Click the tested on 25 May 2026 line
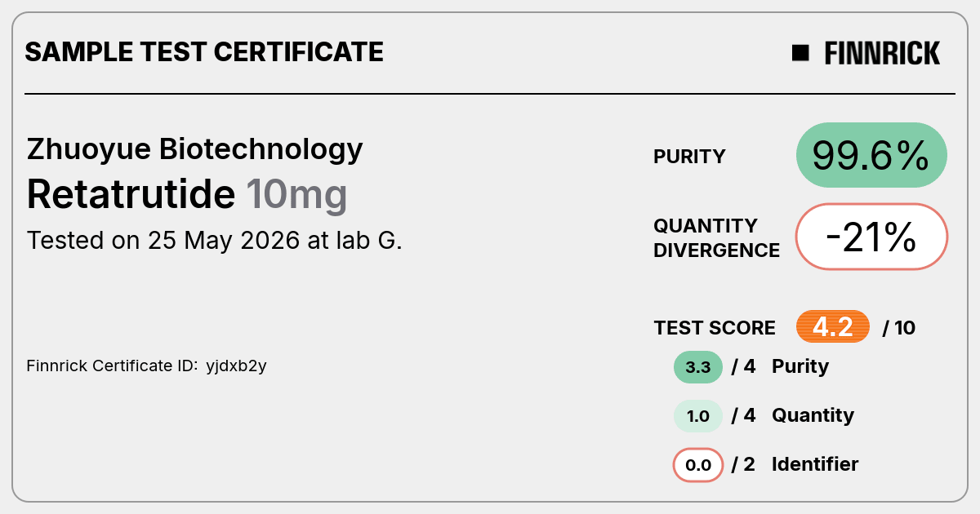The width and height of the screenshot is (980, 514). (x=215, y=241)
